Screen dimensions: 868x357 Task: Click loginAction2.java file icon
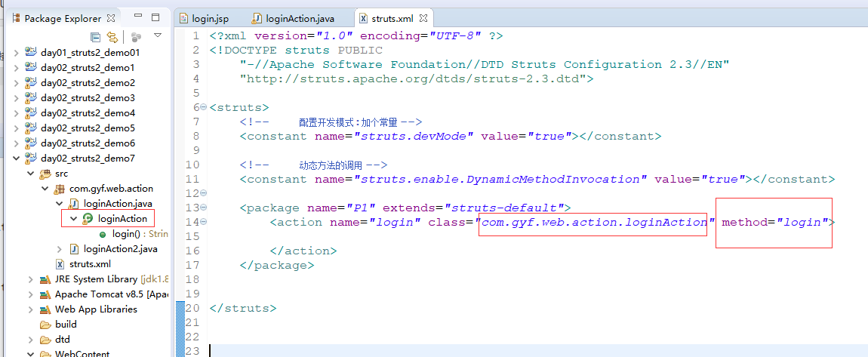[x=74, y=249]
